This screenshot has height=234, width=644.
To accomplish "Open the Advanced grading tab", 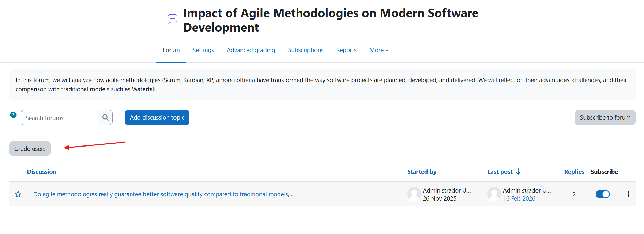I will [x=251, y=50].
